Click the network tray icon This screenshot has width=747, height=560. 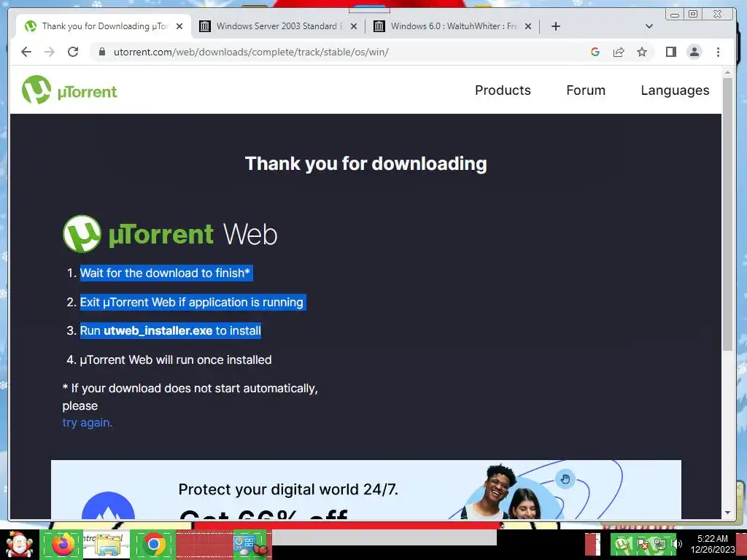(659, 544)
